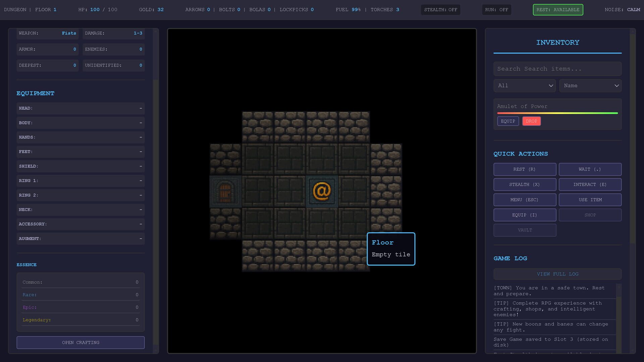Select the player character @ on the map
This screenshot has height=362, width=644.
(322, 191)
